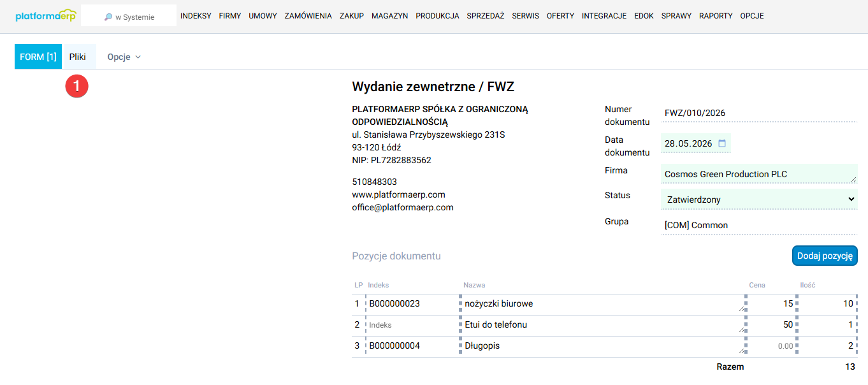Viewport: 868px width, 385px height.
Task: Open the OFERTY menu
Action: pyautogui.click(x=561, y=16)
